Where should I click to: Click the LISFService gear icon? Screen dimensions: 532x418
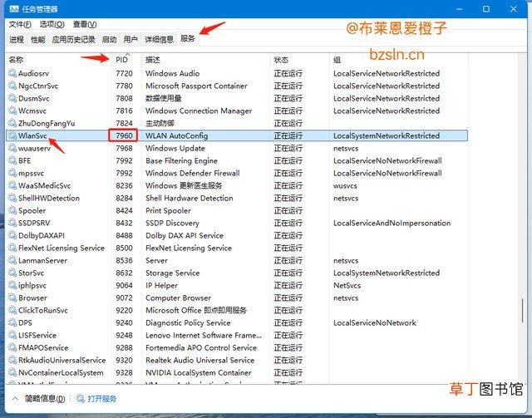(x=12, y=335)
